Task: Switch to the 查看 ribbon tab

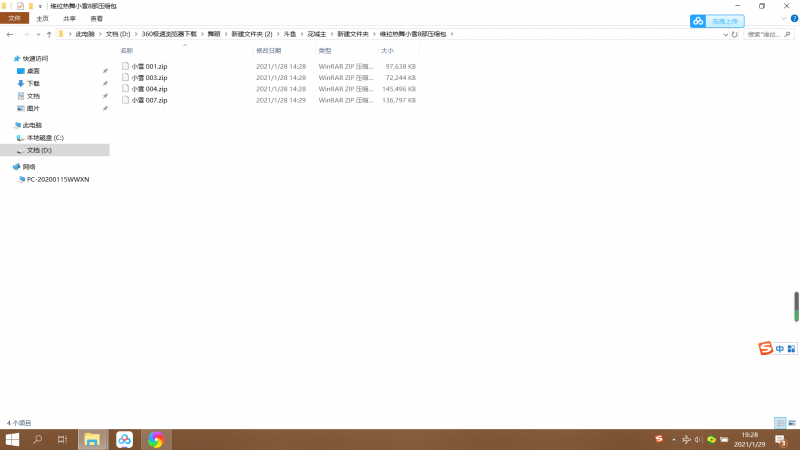Action: (96, 18)
